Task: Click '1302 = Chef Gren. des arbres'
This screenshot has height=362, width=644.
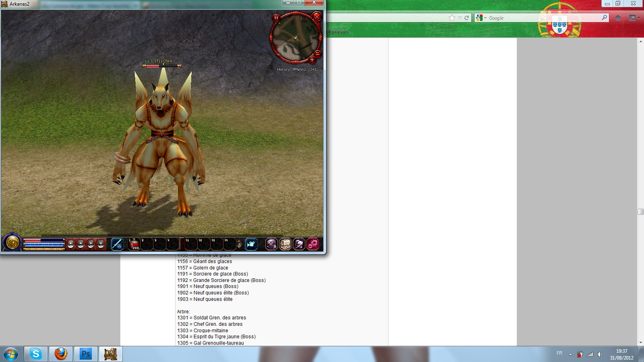Action: coord(210,324)
